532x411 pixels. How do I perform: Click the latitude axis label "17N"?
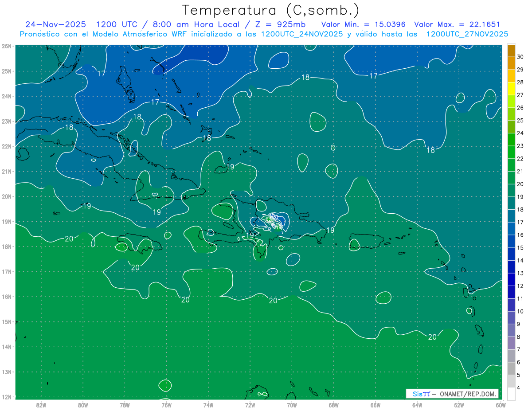pos(7,271)
